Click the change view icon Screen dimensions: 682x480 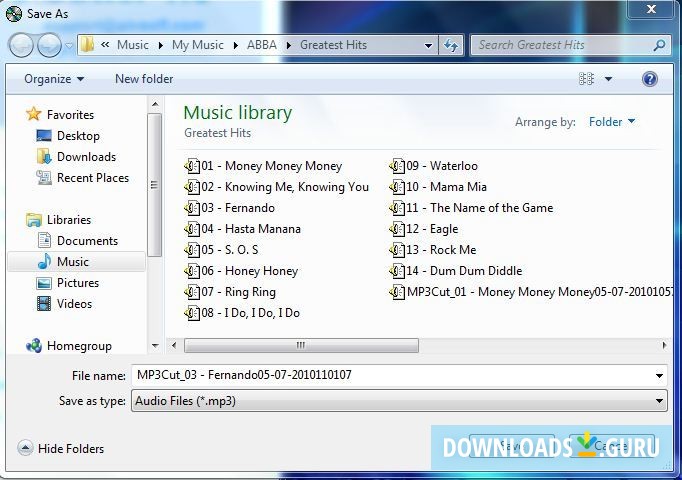point(586,79)
